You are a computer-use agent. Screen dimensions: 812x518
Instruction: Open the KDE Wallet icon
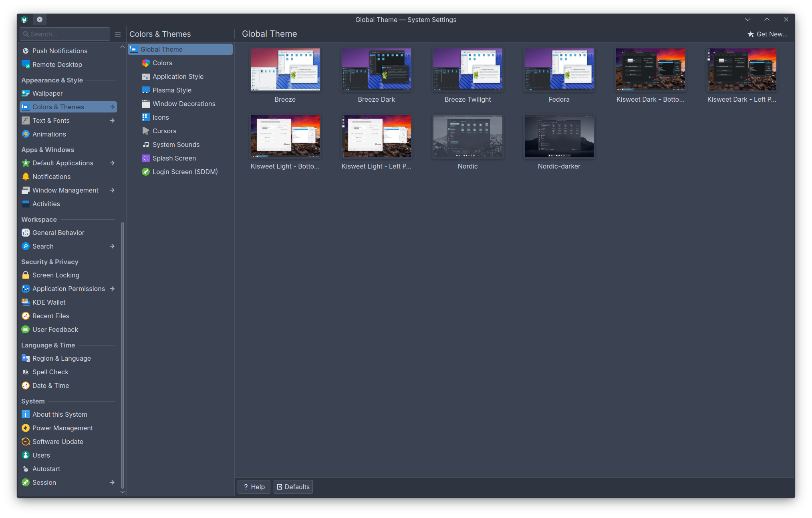click(x=26, y=302)
